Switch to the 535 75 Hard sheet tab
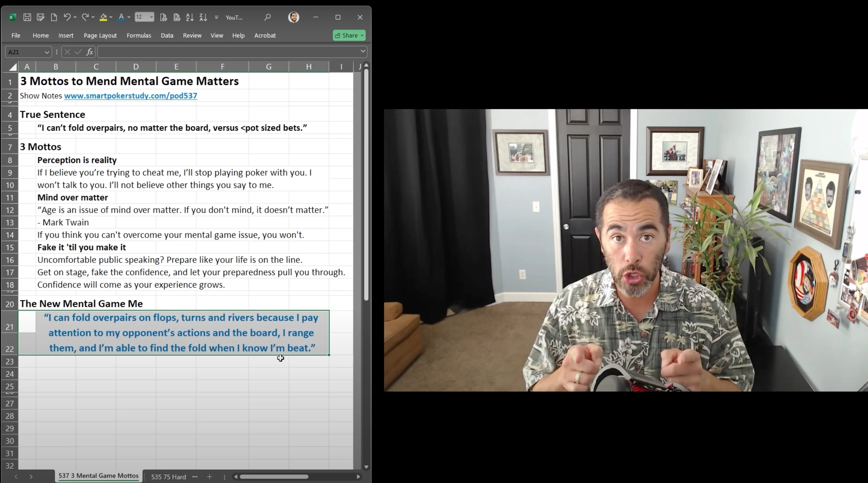The height and width of the screenshot is (483, 868). click(x=168, y=477)
